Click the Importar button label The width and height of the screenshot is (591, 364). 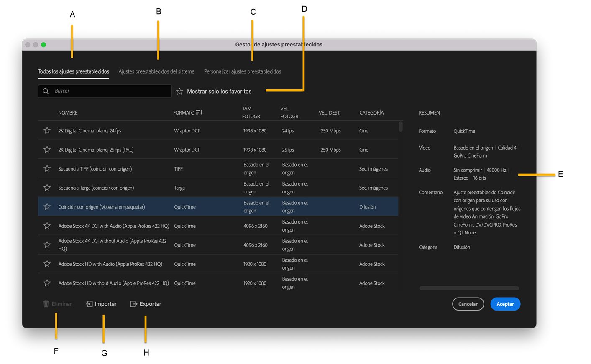(106, 304)
